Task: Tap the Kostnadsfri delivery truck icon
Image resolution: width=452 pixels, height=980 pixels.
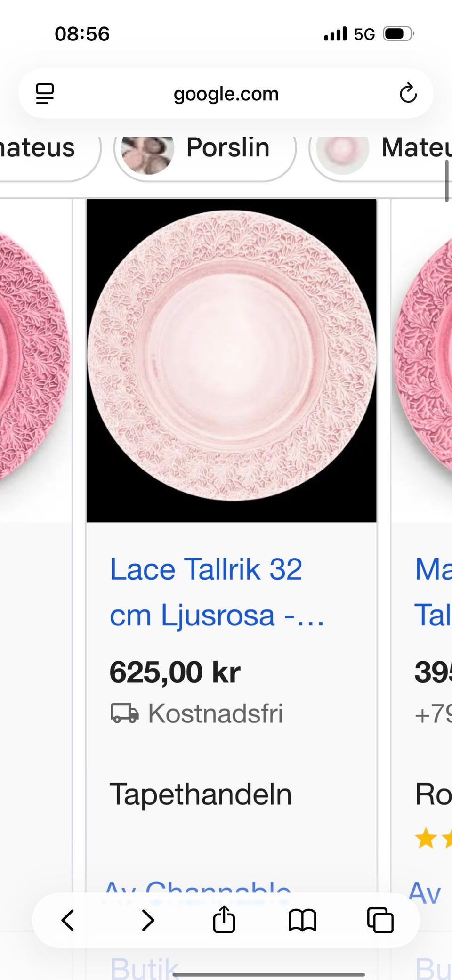Action: coord(124,713)
